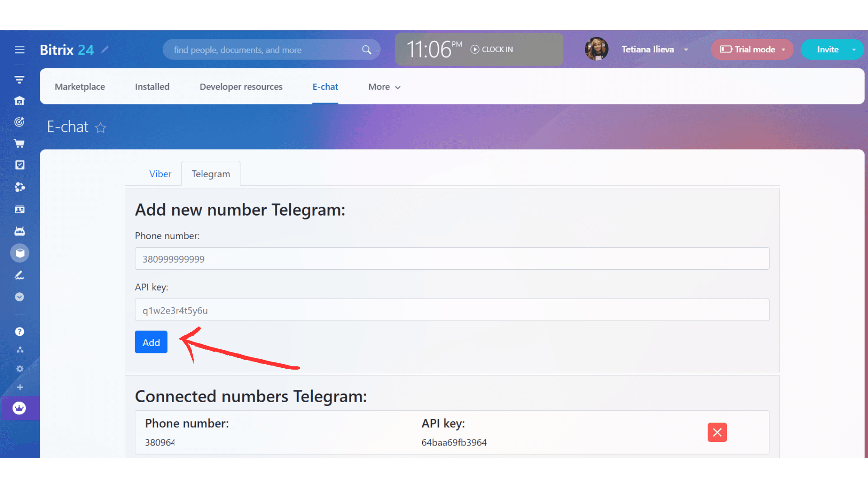Open the Developer resources tab
The width and height of the screenshot is (868, 488).
[x=241, y=87]
